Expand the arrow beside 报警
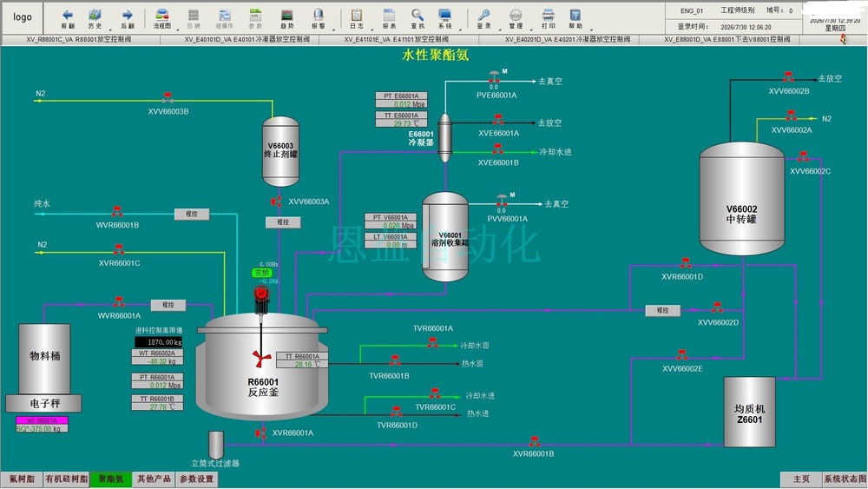This screenshot has width=868, height=489. tap(333, 29)
